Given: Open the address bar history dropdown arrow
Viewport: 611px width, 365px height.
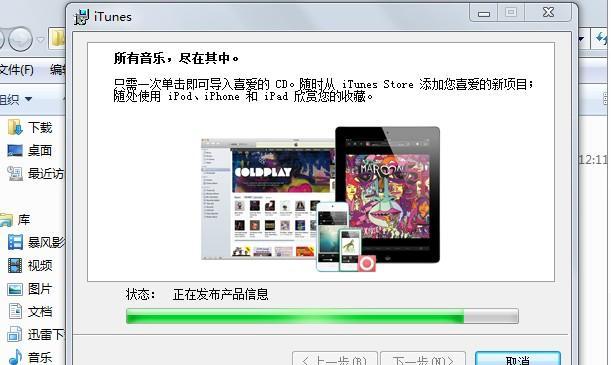Looking at the screenshot, I should pyautogui.click(x=581, y=39).
